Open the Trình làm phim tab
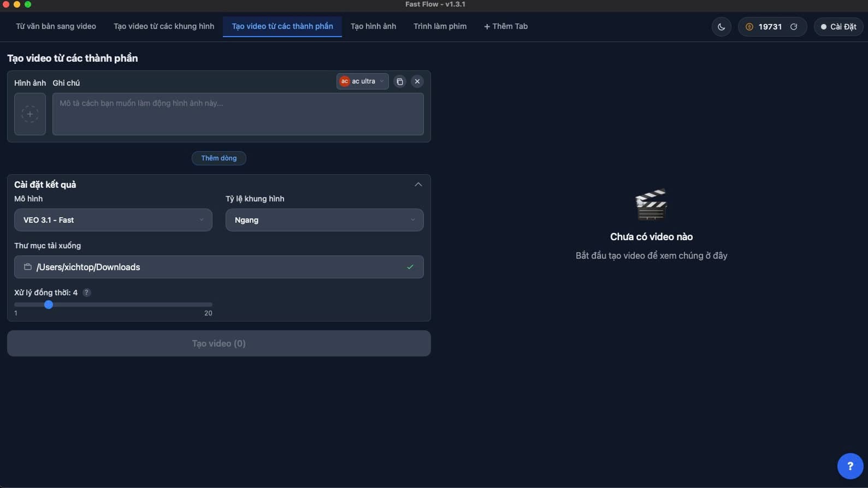This screenshot has height=488, width=868. (440, 26)
